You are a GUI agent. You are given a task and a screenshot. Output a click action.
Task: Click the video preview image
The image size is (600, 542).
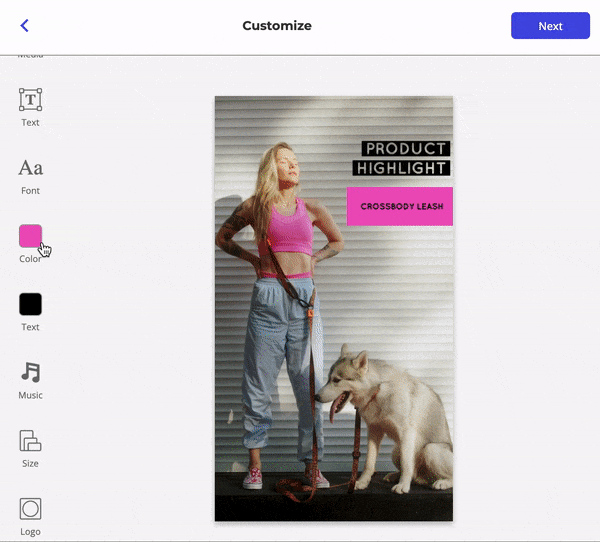(x=334, y=309)
